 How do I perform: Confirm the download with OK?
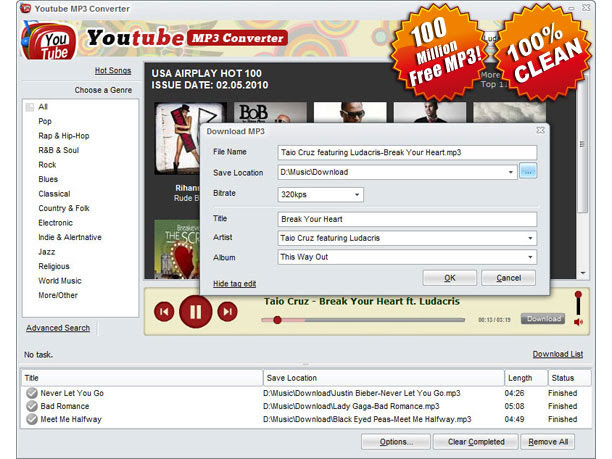click(450, 278)
